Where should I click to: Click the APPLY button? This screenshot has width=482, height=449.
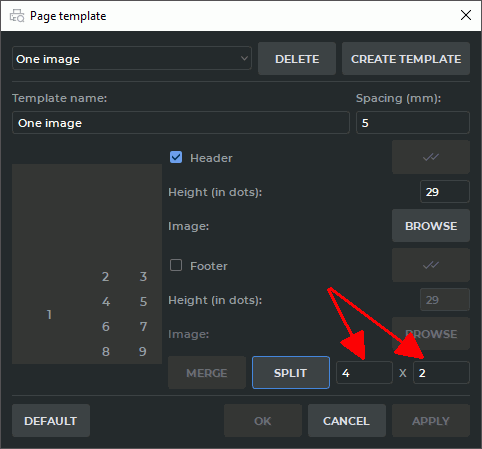431,421
